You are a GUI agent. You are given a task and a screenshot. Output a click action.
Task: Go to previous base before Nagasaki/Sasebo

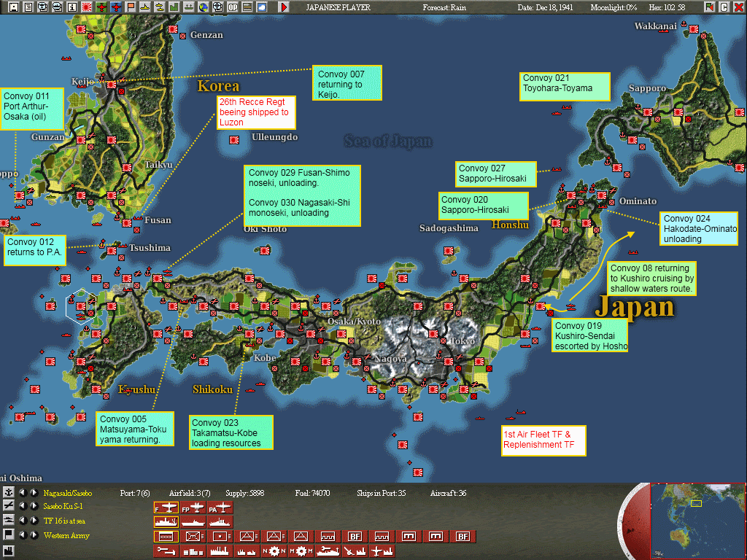pos(23,492)
